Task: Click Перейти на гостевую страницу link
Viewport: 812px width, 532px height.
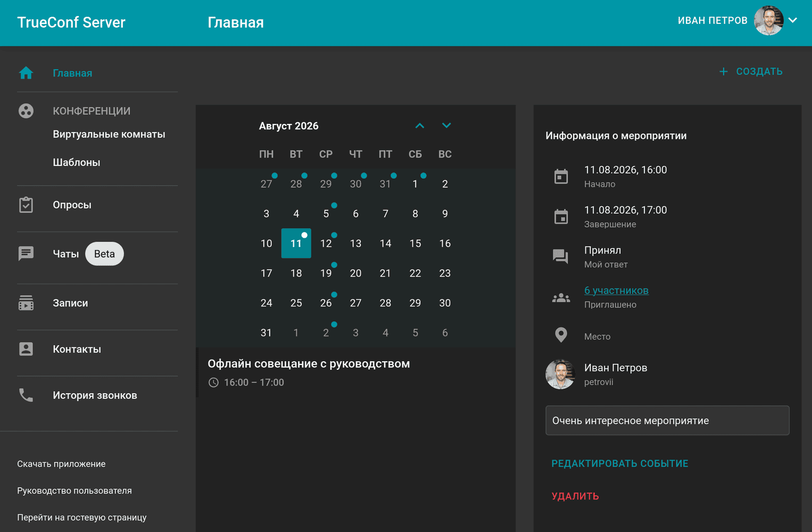Action: [82, 517]
